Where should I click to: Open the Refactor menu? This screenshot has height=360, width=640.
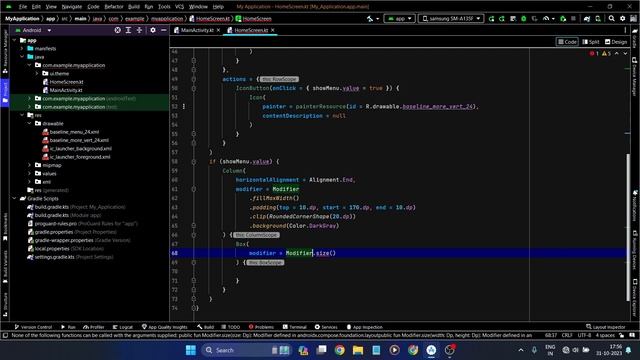point(114,7)
